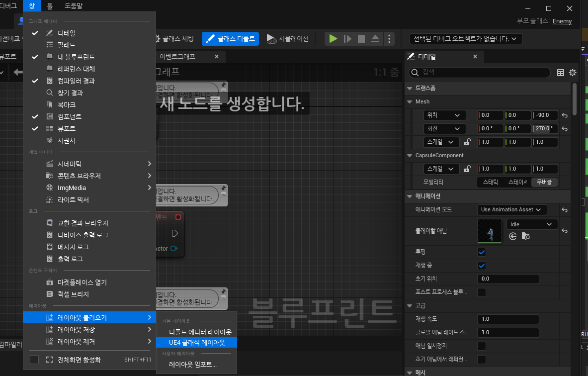Toggle Enable Fullscreen checkbox in menu

point(34,360)
